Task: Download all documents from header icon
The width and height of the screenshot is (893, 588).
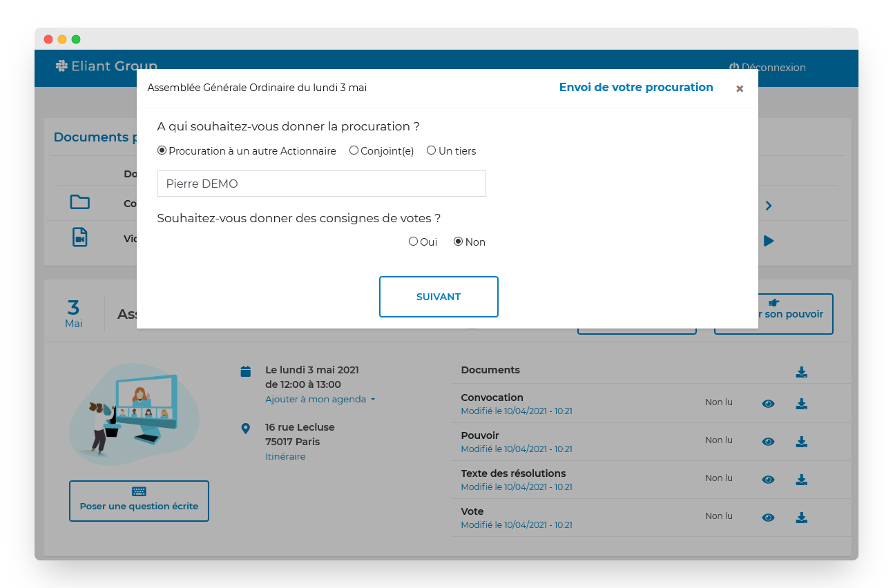Action: pos(801,372)
